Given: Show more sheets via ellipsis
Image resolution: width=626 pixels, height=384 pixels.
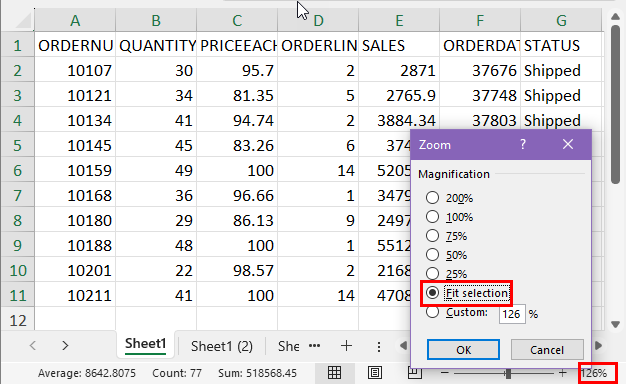Looking at the screenshot, I should (x=315, y=346).
